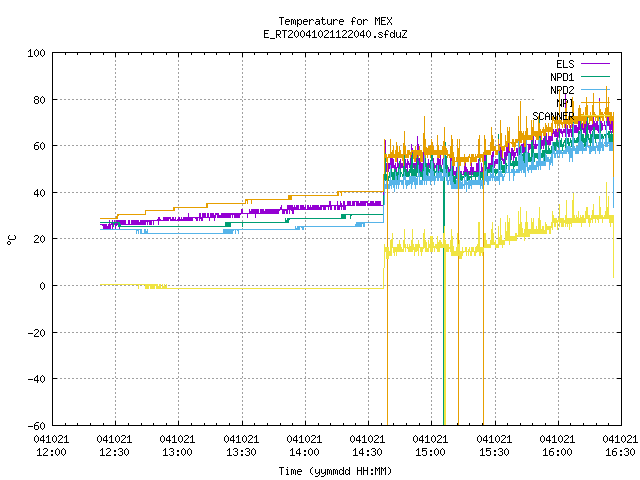The image size is (640, 480).
Task: Click the y-axis value 60
Action: tap(39, 146)
